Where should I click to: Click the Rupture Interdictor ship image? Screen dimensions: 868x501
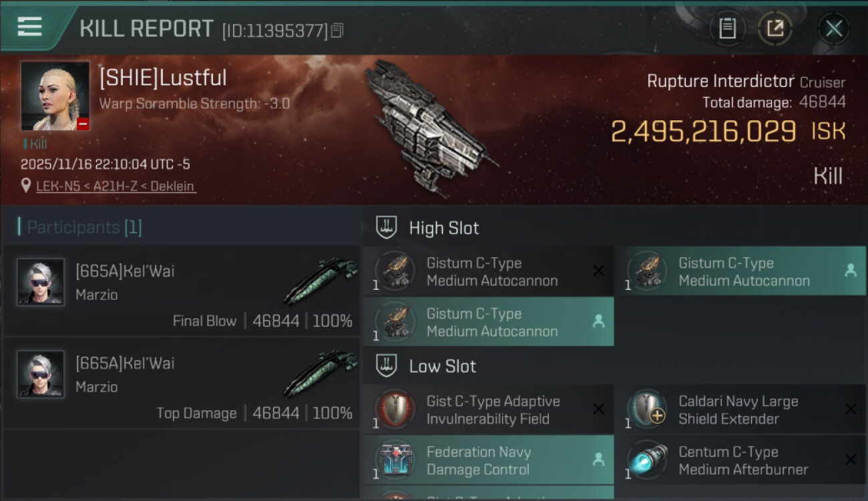point(427,127)
